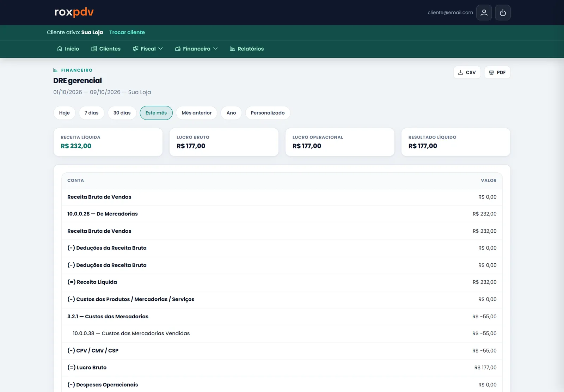The height and width of the screenshot is (392, 564).
Task: Click the roxpdv logo
Action: coord(74,12)
